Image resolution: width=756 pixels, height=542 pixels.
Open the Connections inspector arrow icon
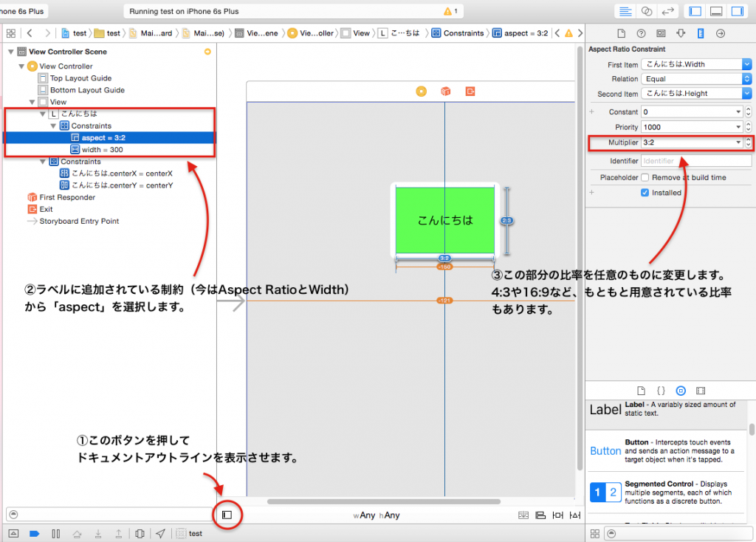[x=721, y=33]
